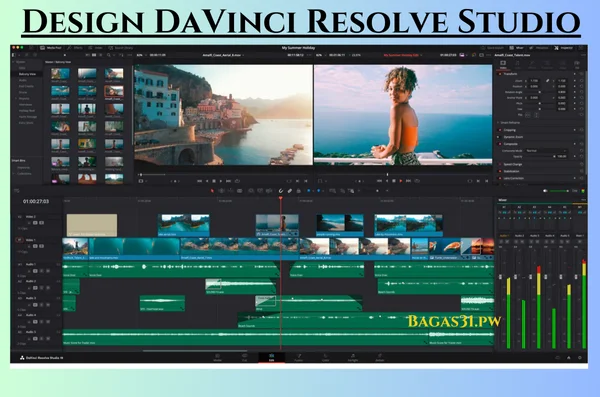
Task: Toggle the Media Pool panel button
Action: (x=51, y=48)
